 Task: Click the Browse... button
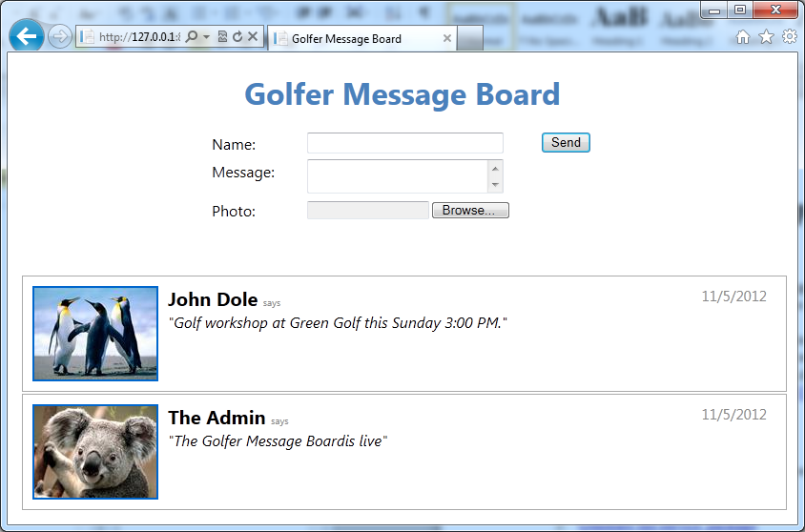(470, 211)
